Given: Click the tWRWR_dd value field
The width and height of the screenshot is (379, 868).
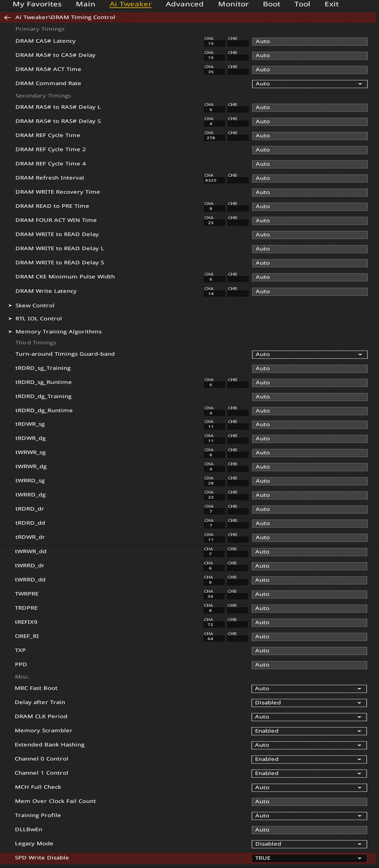Looking at the screenshot, I should click(309, 552).
